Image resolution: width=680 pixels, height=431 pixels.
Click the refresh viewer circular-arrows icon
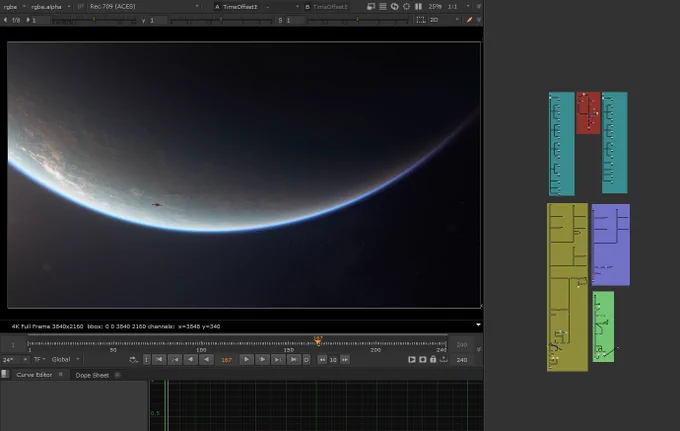pyautogui.click(x=395, y=7)
